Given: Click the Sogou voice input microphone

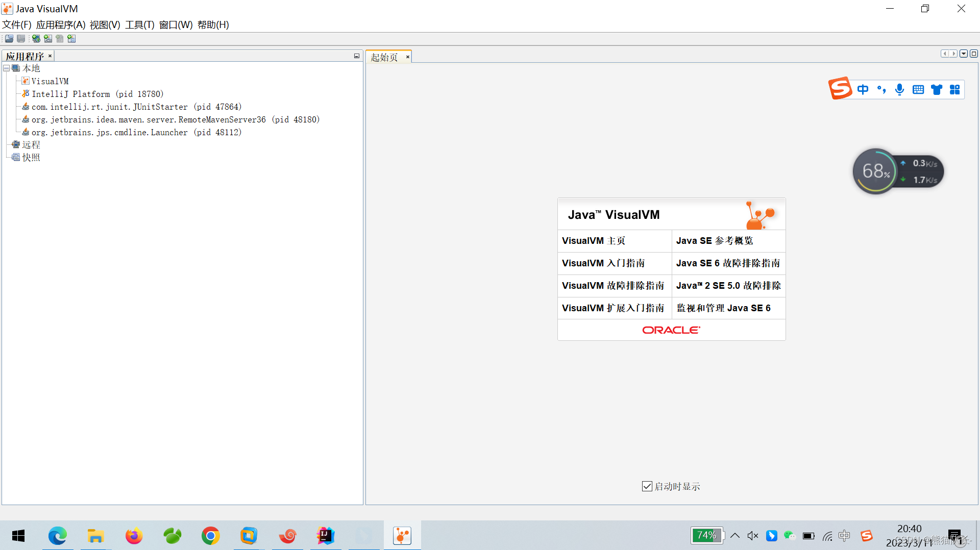Looking at the screenshot, I should pos(900,90).
